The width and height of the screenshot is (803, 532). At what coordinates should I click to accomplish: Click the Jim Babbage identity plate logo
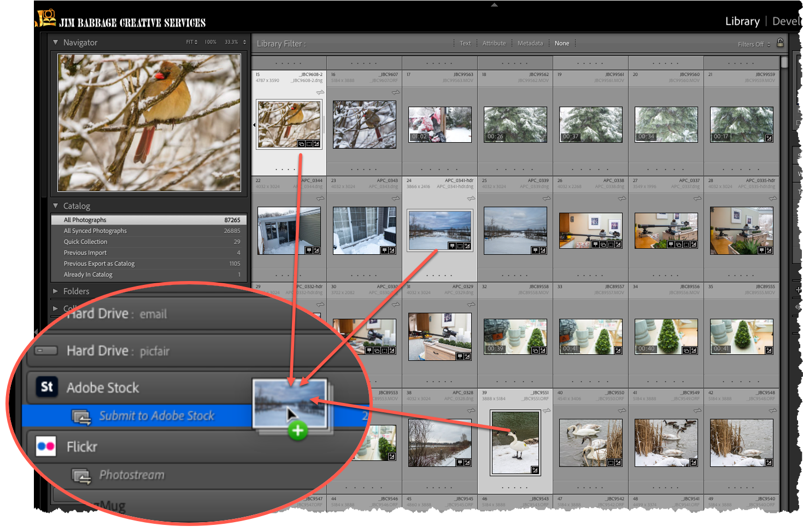[121, 19]
